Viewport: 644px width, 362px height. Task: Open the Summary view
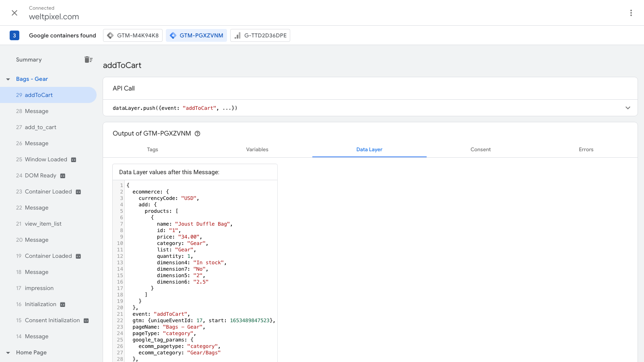pos(29,60)
